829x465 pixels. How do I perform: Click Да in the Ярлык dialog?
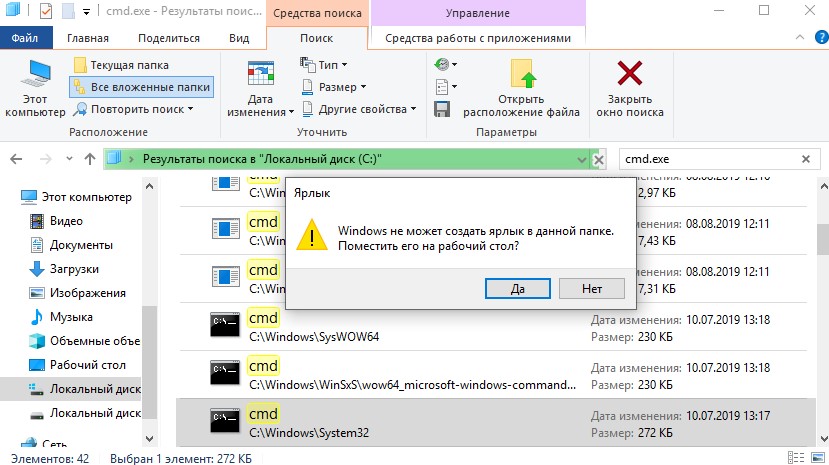(518, 289)
